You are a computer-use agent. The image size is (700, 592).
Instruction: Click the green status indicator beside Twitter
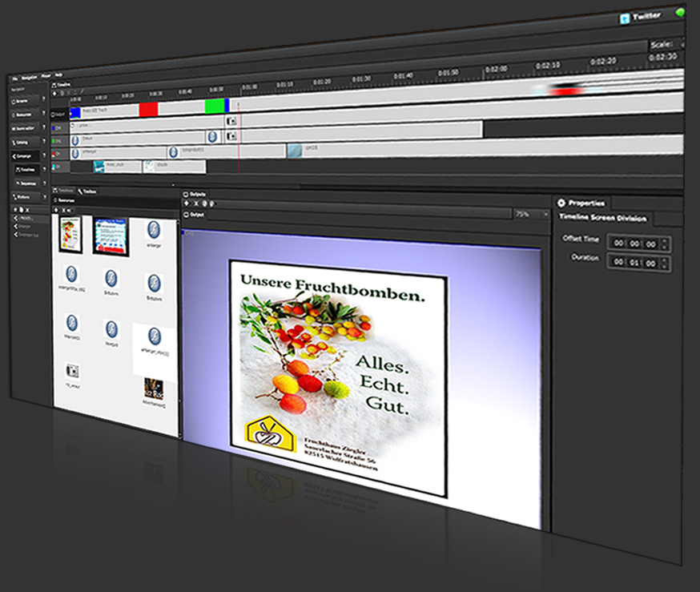click(681, 14)
